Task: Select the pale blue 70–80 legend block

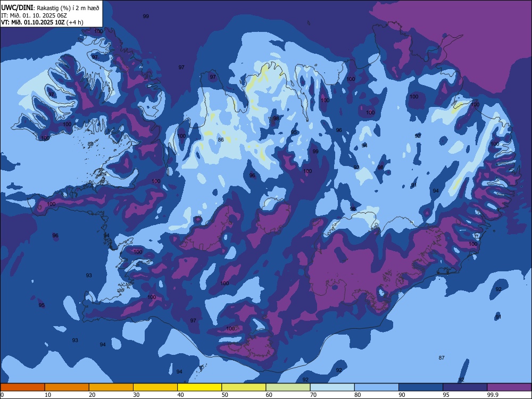Action: [x=332, y=387]
